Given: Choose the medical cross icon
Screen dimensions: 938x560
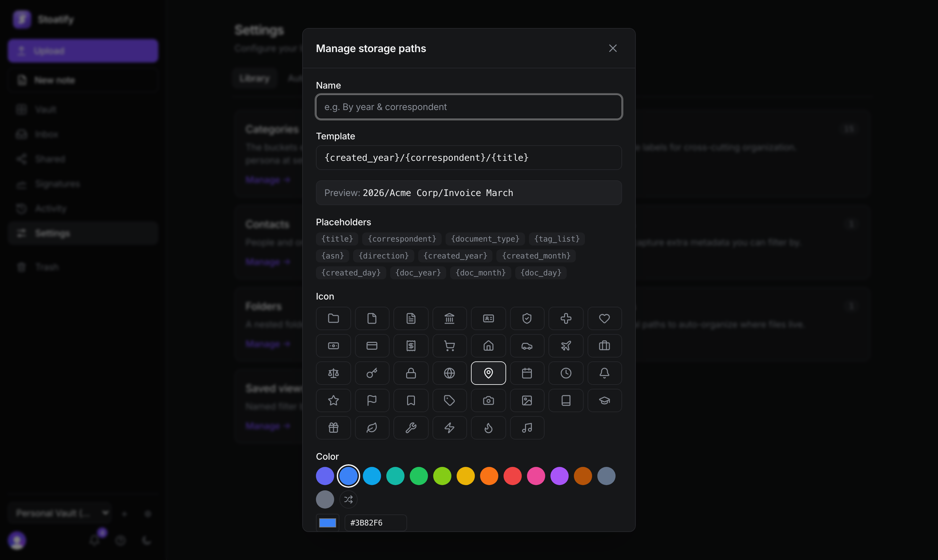Looking at the screenshot, I should [566, 318].
